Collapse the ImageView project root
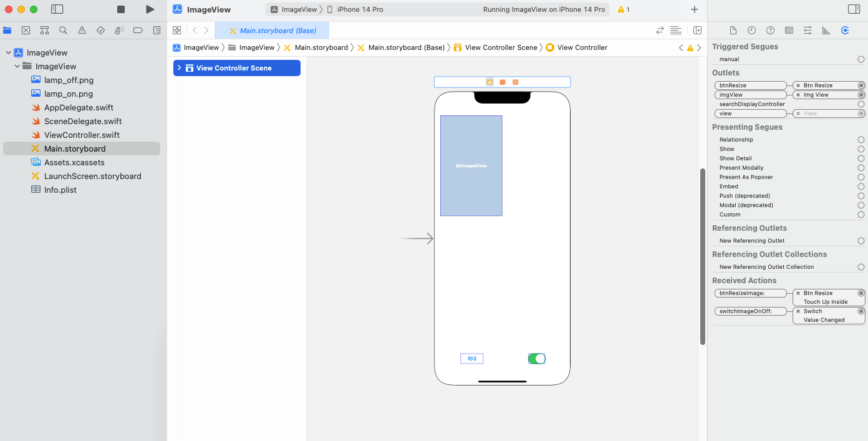Image resolution: width=868 pixels, height=441 pixels. click(8, 53)
